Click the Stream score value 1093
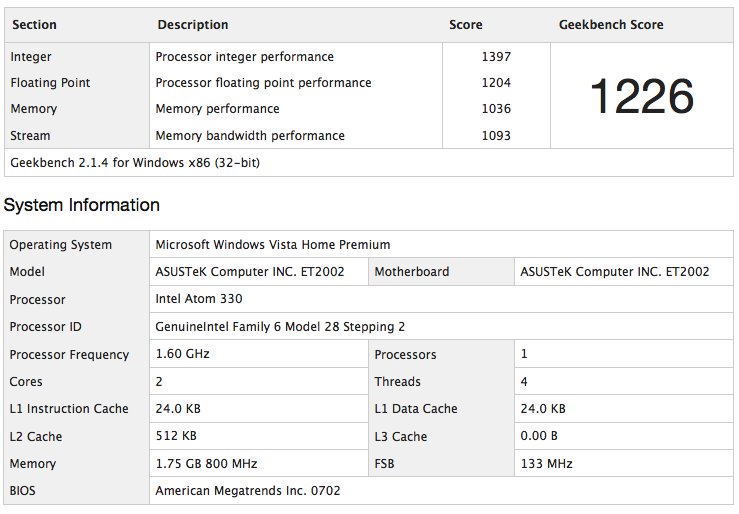 (x=496, y=136)
